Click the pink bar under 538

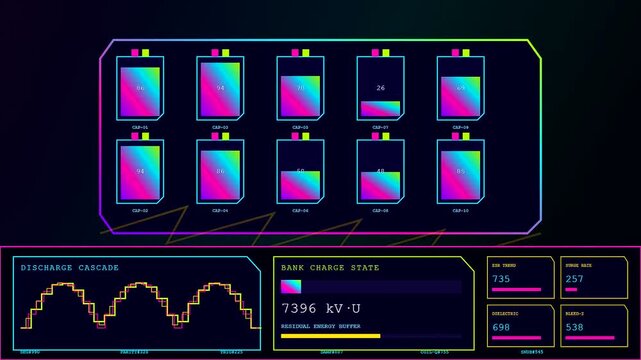click(x=589, y=338)
